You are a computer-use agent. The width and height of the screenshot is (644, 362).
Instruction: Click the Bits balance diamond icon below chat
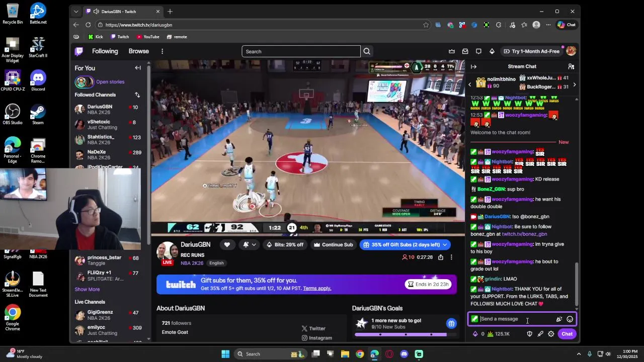(x=475, y=334)
